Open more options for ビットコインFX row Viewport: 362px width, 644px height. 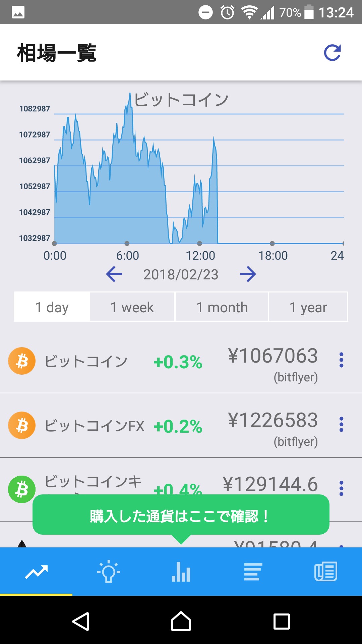341,424
